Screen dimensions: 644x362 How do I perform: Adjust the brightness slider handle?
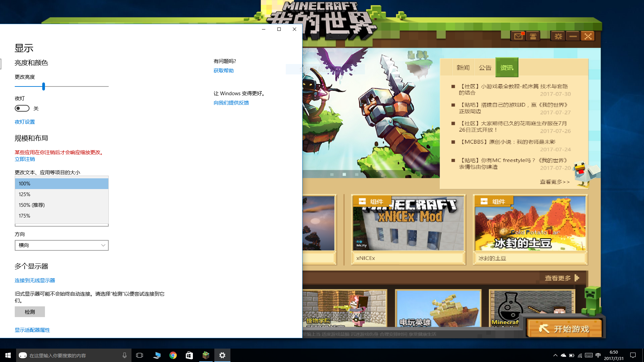44,86
